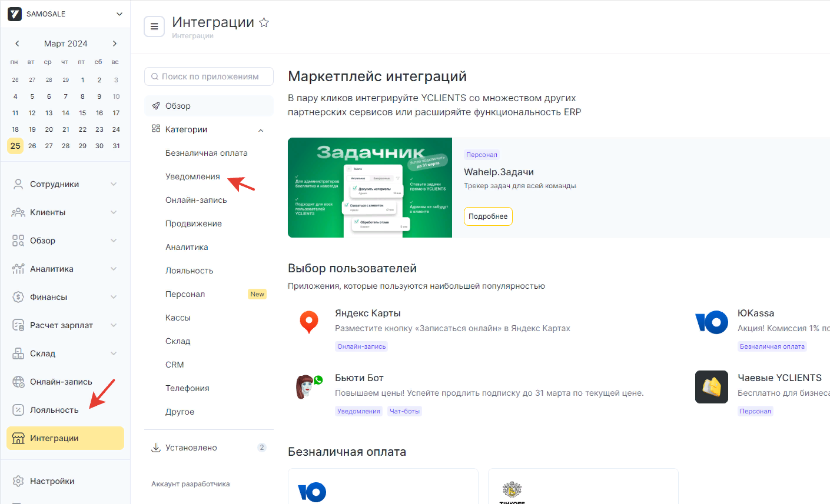830x504 pixels.
Task: Click the Аналитика chart icon
Action: point(18,269)
